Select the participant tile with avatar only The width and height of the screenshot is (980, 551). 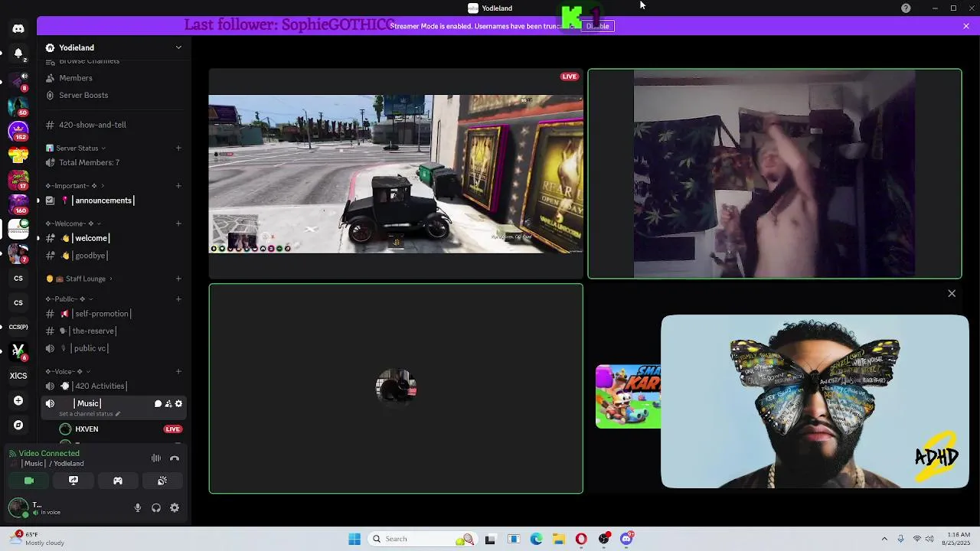pyautogui.click(x=396, y=389)
